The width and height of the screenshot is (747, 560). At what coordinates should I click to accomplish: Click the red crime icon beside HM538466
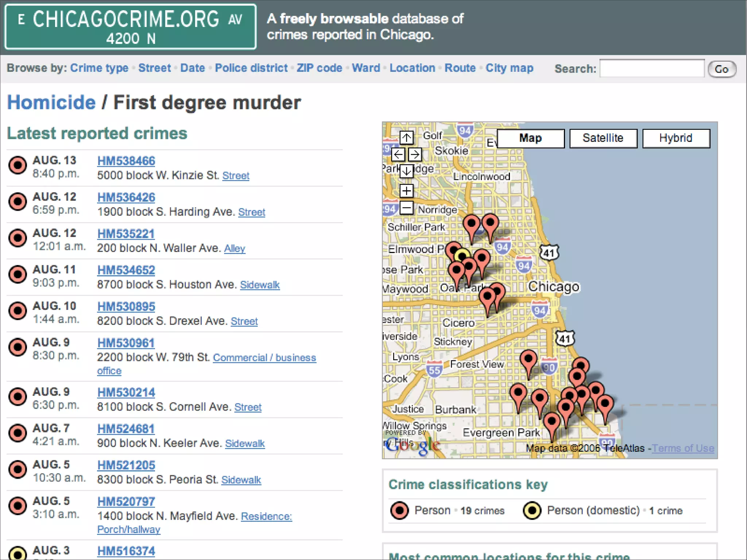click(x=18, y=165)
